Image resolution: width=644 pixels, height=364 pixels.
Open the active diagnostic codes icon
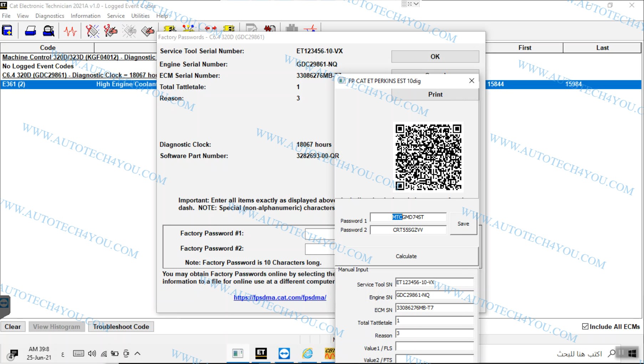pos(92,31)
